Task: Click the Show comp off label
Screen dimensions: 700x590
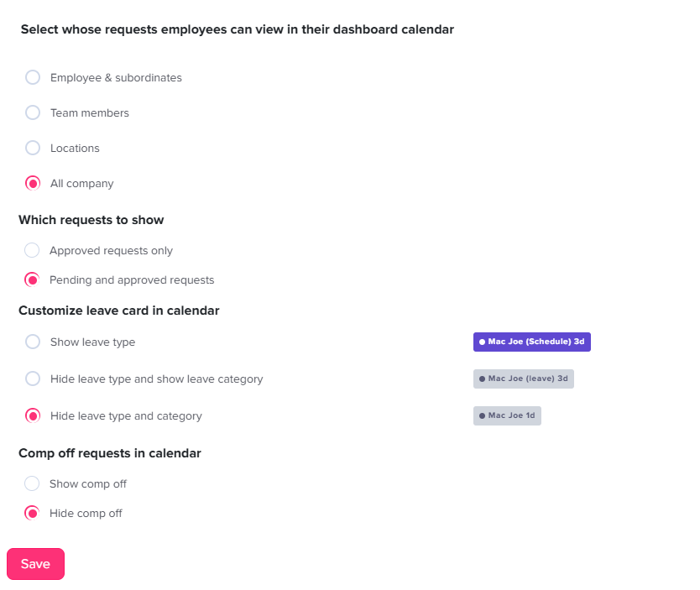Action: pos(88,483)
